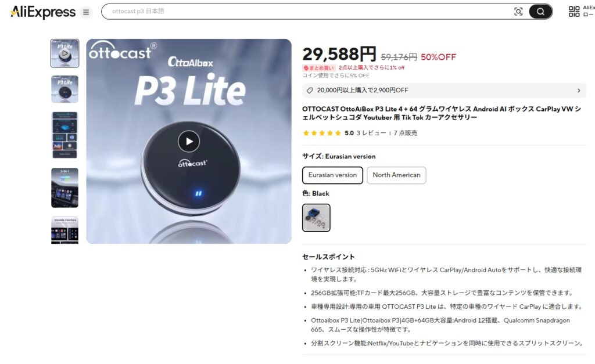Open the QR code app download icon
Screen dimensions: 595x364
coord(574,12)
